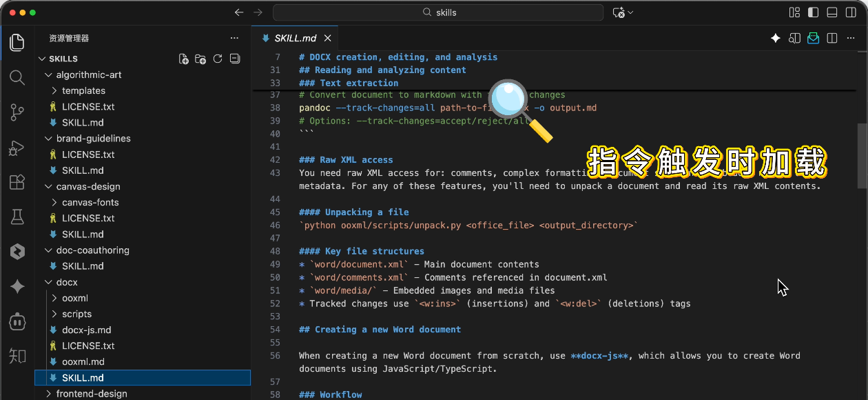Refresh the explorer file tree

coord(218,59)
